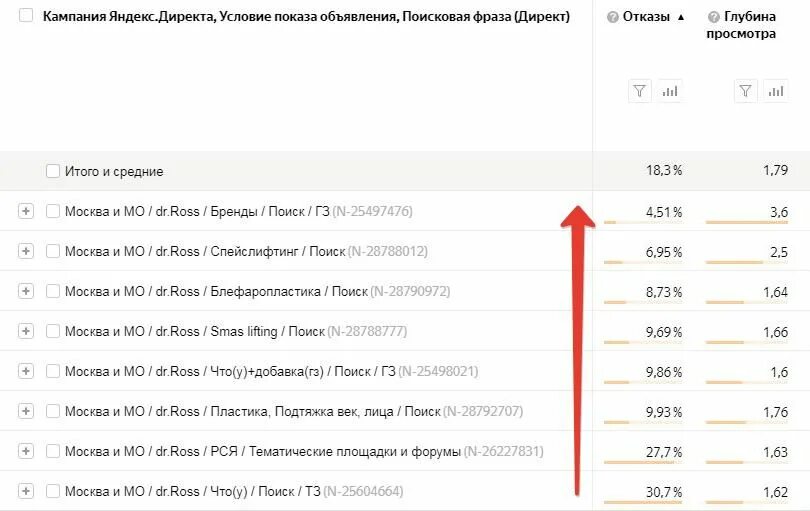Viewport: 810px width, 511px height.
Task: Expand the Smas lifting / Поиск campaign
Action: coord(26,331)
